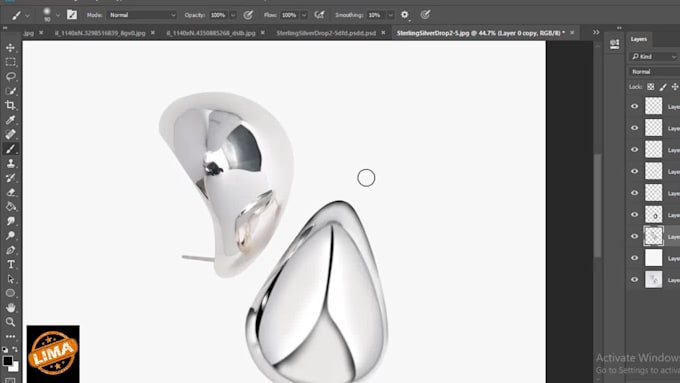The width and height of the screenshot is (680, 383).
Task: Hide the solid white thumbnail layer
Action: click(x=634, y=258)
